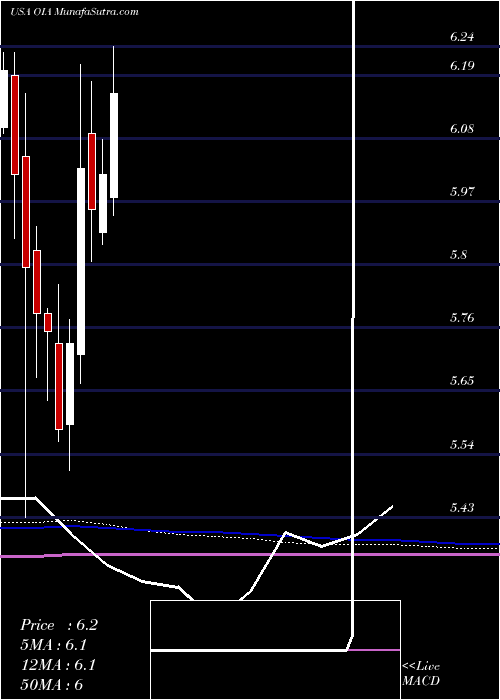Click the 5.76 price level label
500x700 pixels.
pyautogui.click(x=462, y=318)
